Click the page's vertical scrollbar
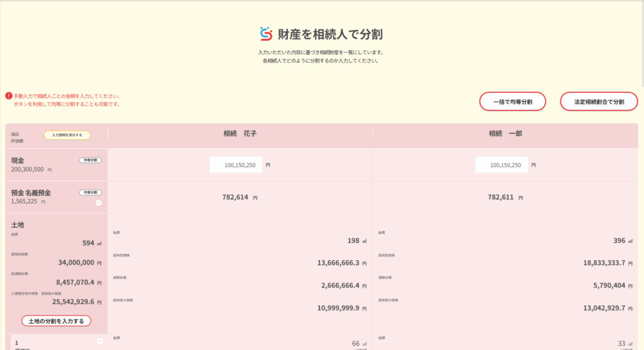Screen dimensions: 644x350 pyautogui.click(x=641, y=44)
